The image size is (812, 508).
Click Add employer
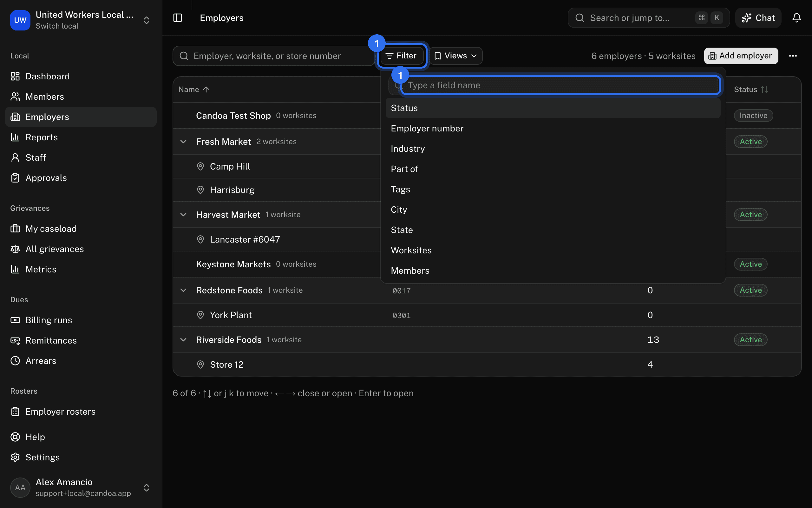[741, 56]
